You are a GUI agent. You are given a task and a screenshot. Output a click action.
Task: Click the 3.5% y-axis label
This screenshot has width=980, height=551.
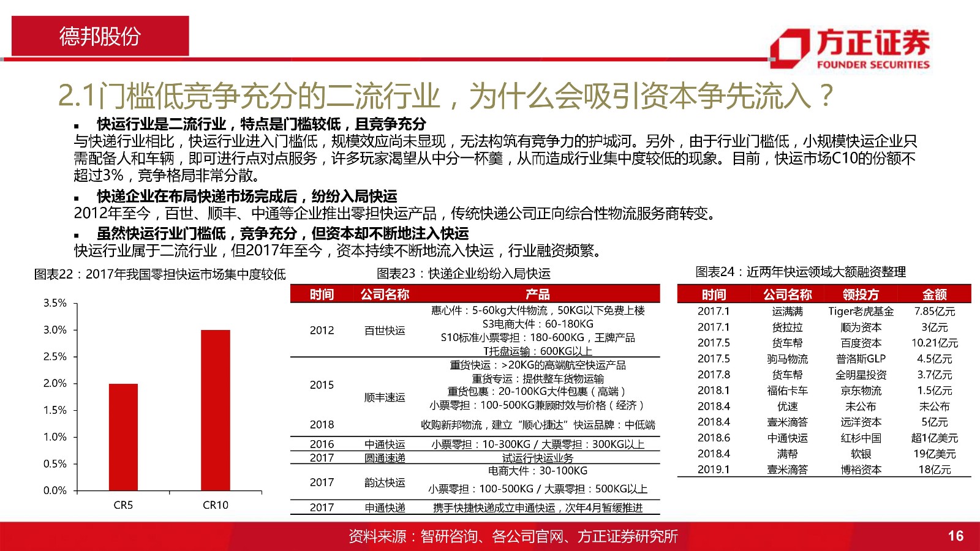coord(55,303)
